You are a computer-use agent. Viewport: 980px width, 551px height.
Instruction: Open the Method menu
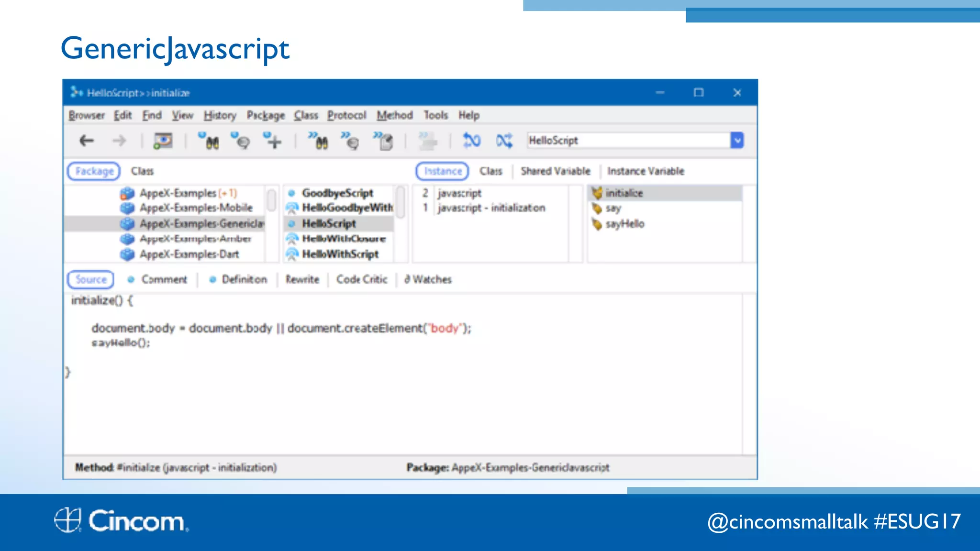coord(395,115)
